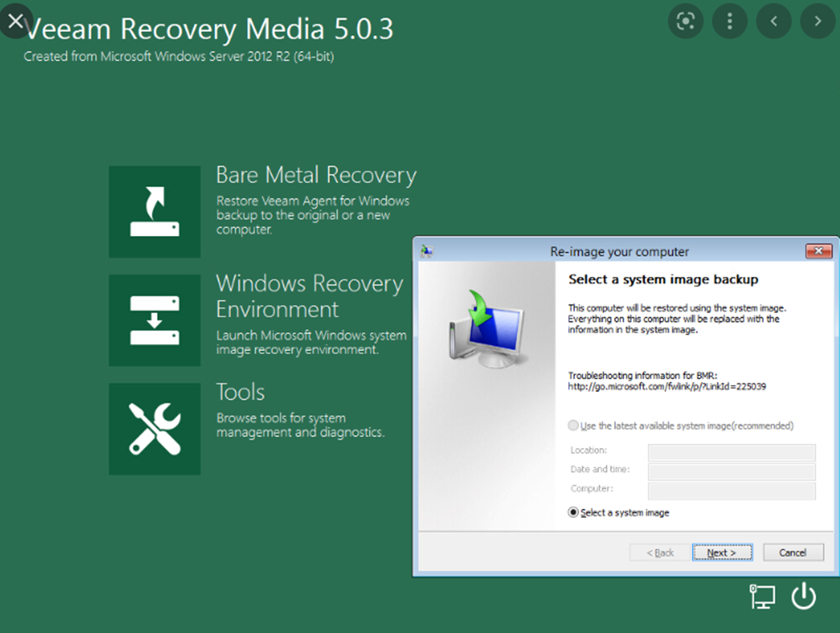This screenshot has height=633, width=840.
Task: Open the three-dot more options menu
Action: [x=730, y=21]
